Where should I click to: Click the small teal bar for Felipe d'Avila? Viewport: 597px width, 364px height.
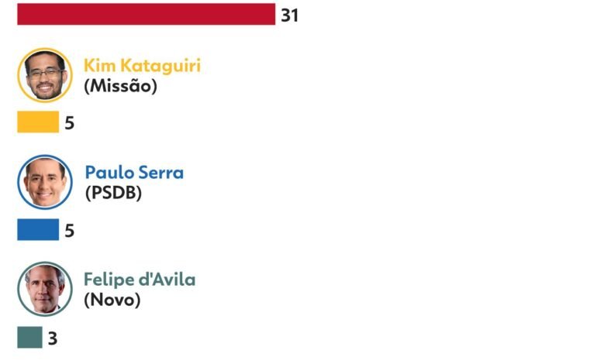coord(29,338)
